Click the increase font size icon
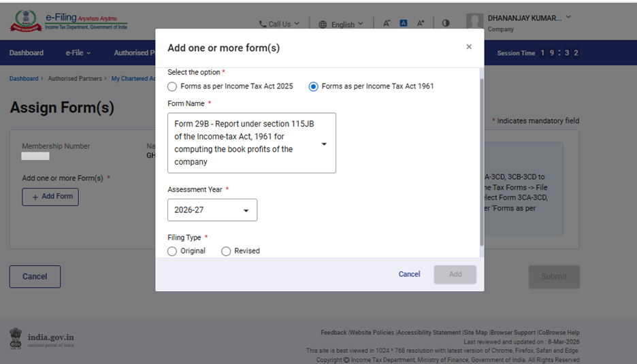637x364 pixels. [x=421, y=23]
